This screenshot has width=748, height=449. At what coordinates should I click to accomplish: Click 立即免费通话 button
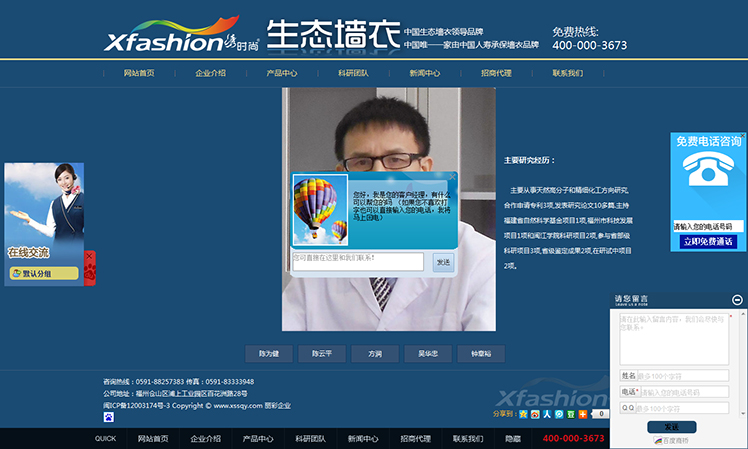708,241
